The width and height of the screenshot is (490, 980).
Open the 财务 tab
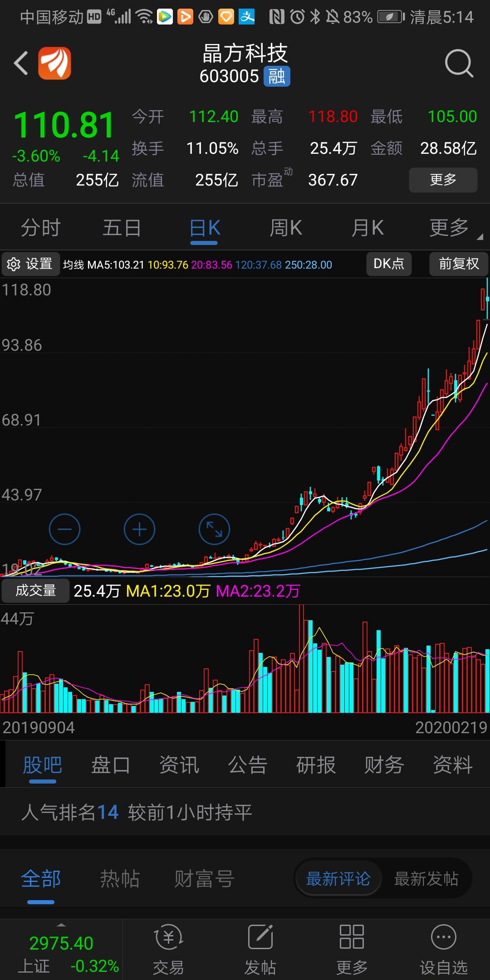tap(384, 765)
